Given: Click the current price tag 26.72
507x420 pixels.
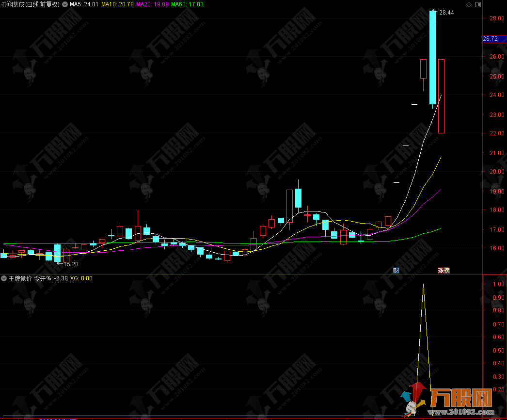Looking at the screenshot, I should (x=494, y=39).
